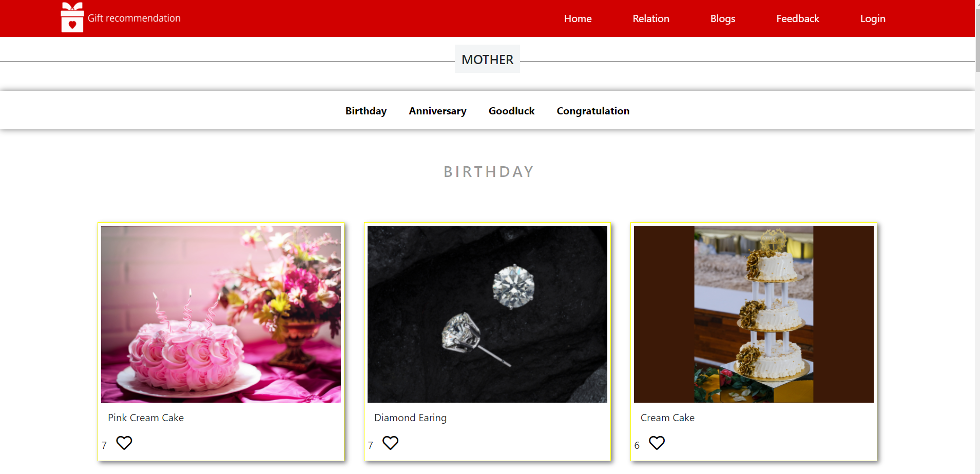
Task: Open the Pink Cream Cake image
Action: [x=221, y=314]
